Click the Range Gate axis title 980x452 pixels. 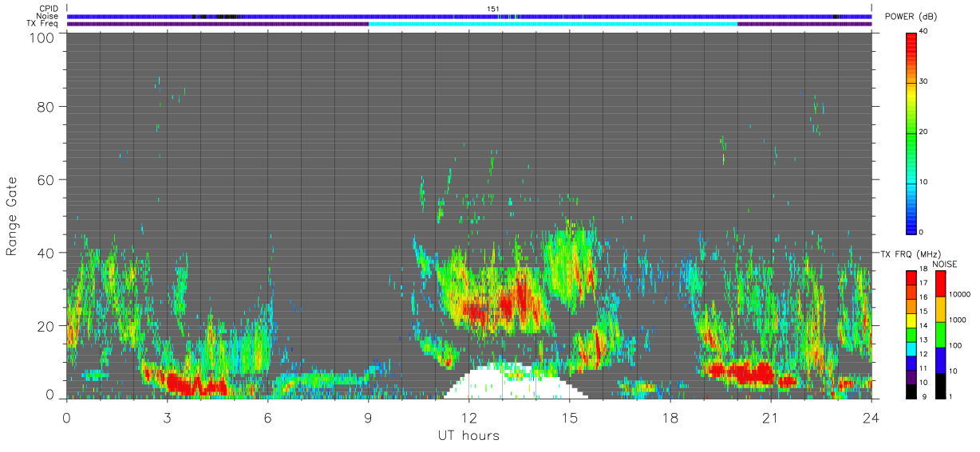[x=12, y=216]
